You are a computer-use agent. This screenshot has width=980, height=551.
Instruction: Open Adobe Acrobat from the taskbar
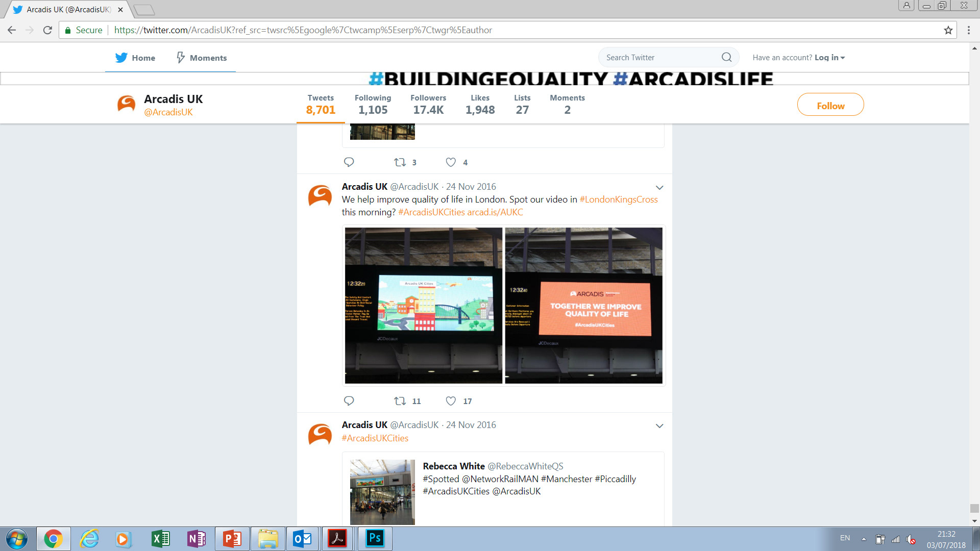337,539
